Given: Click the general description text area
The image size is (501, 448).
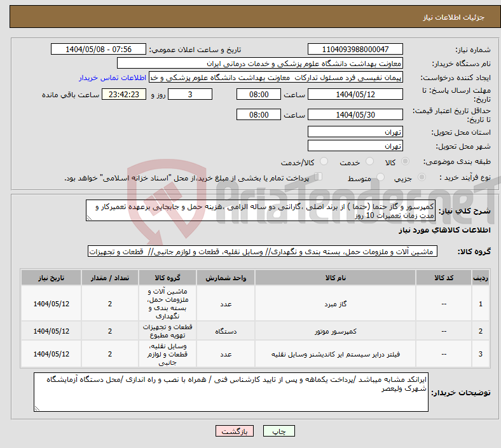Looking at the screenshot, I should pyautogui.click(x=261, y=210).
